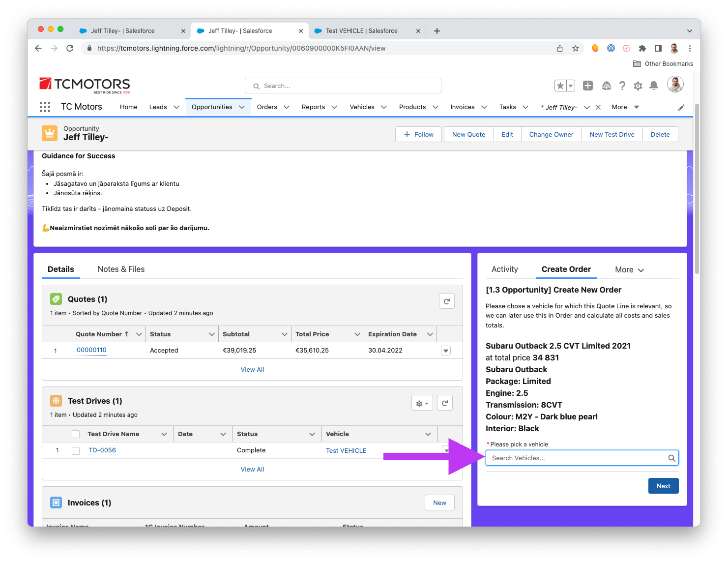Open the Help question mark icon

coord(622,86)
